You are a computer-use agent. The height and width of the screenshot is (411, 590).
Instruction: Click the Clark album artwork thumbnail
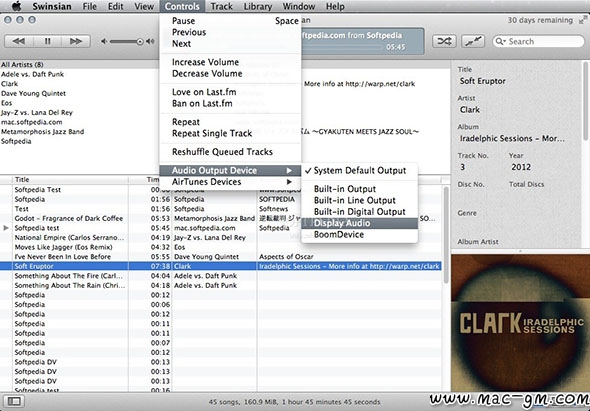pyautogui.click(x=520, y=323)
